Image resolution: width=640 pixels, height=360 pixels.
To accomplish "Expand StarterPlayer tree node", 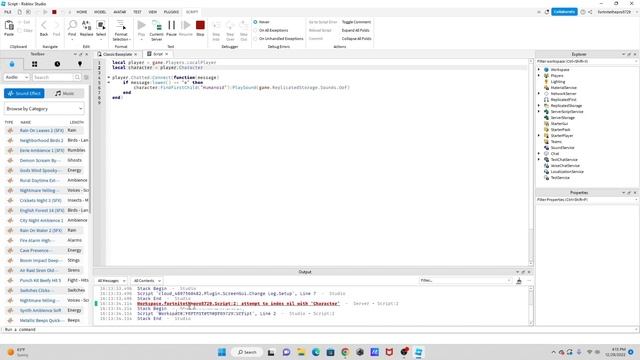I will [x=539, y=136].
